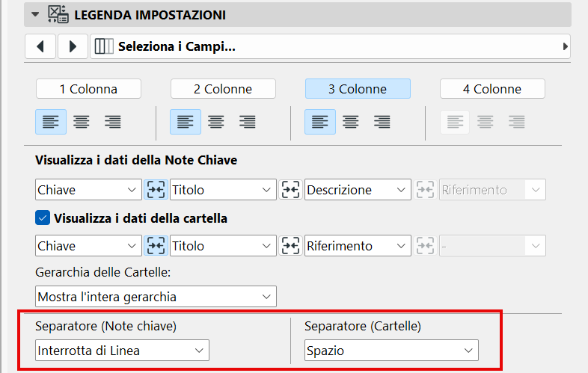This screenshot has width=588, height=373.
Task: Click center-align icon under 1 Colonna
Action: coord(82,122)
